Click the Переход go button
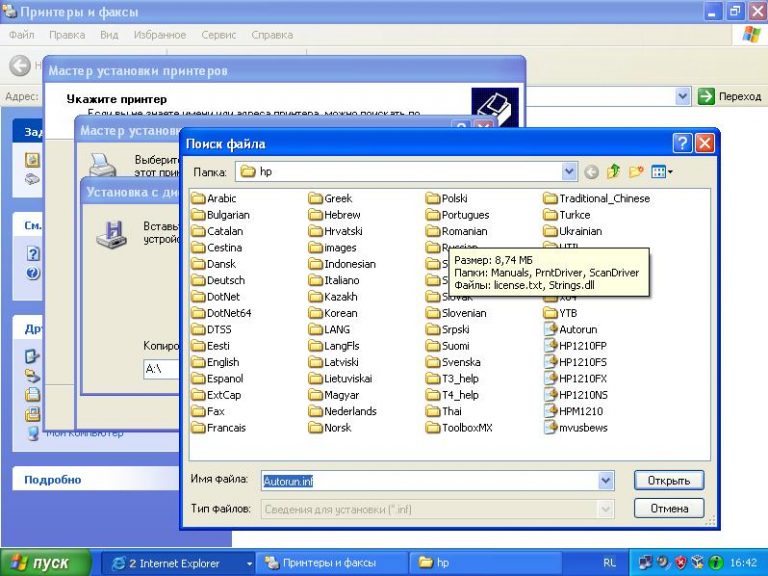 729,96
